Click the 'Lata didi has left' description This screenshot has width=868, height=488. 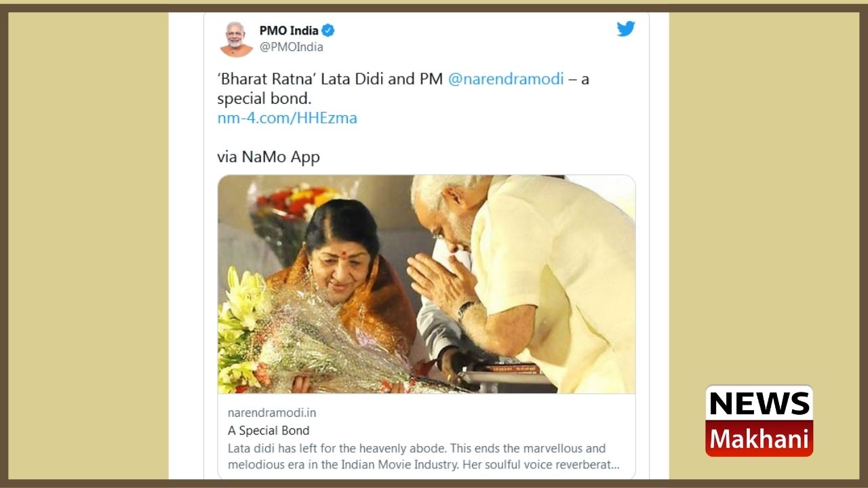pyautogui.click(x=423, y=457)
